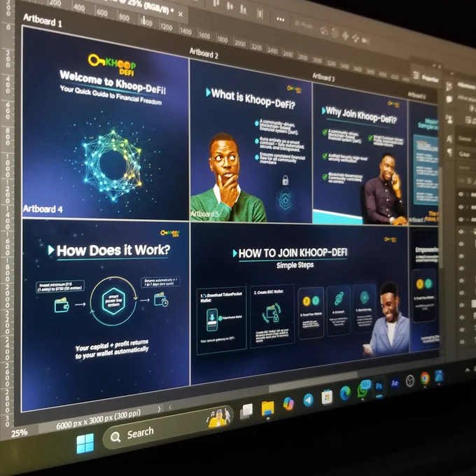This screenshot has width=476, height=476.
Task: Click the horizontal canvas scrollbar
Action: coord(313,382)
